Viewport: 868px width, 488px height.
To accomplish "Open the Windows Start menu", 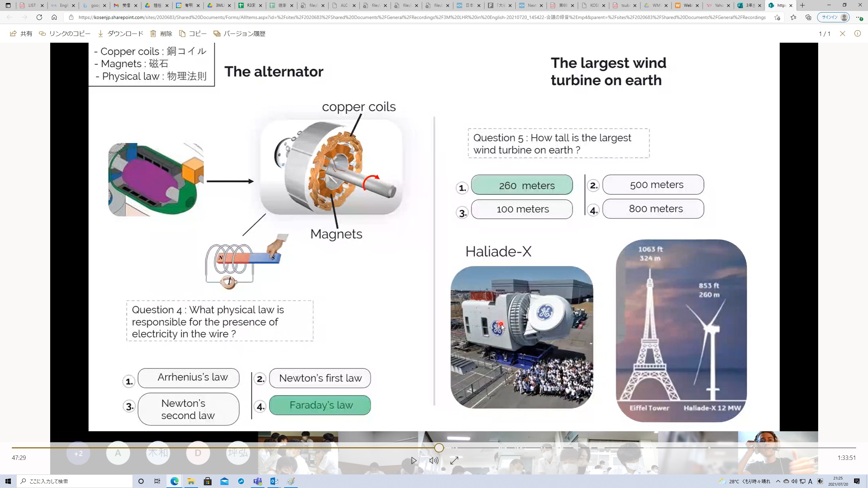I will (8, 481).
